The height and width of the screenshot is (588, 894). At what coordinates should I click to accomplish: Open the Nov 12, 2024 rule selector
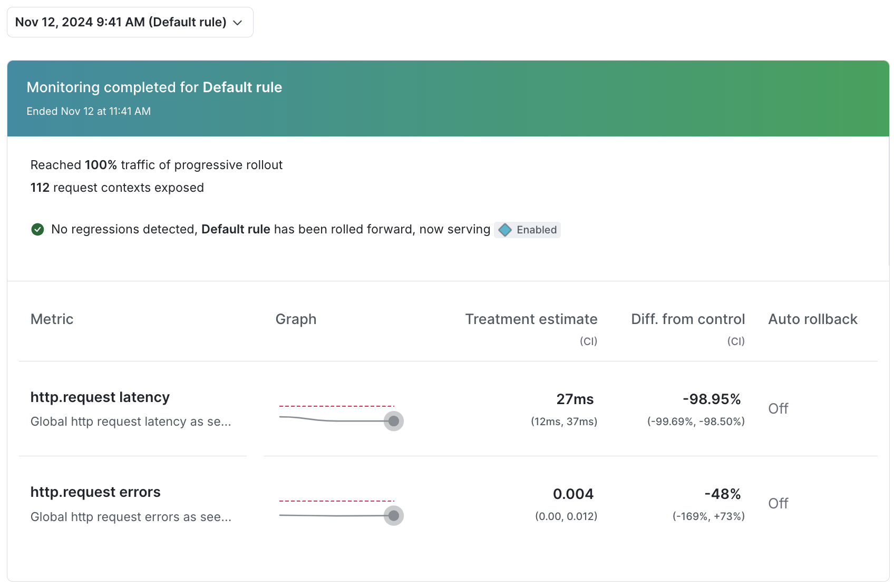point(130,22)
